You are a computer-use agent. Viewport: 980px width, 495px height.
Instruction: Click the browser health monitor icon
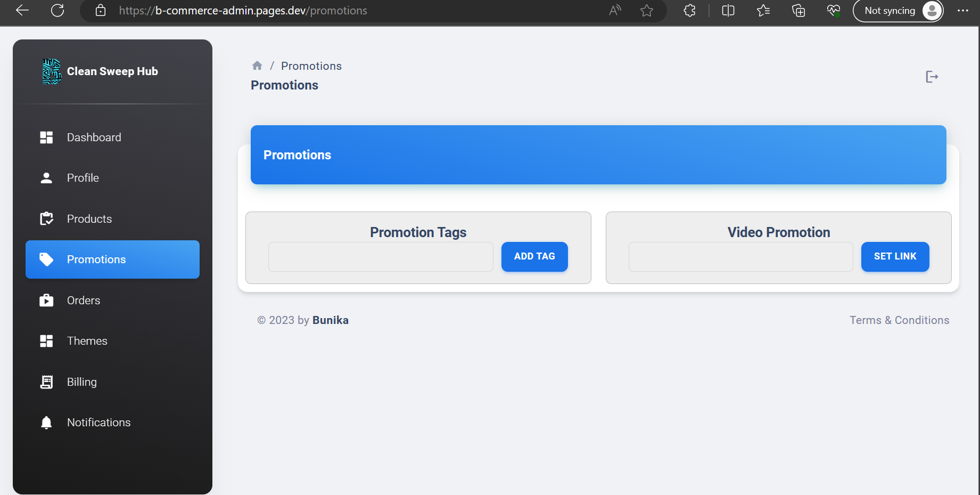[833, 10]
